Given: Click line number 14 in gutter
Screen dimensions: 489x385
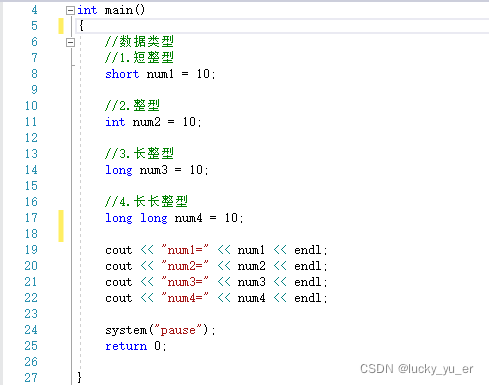Looking at the screenshot, I should [x=31, y=170].
